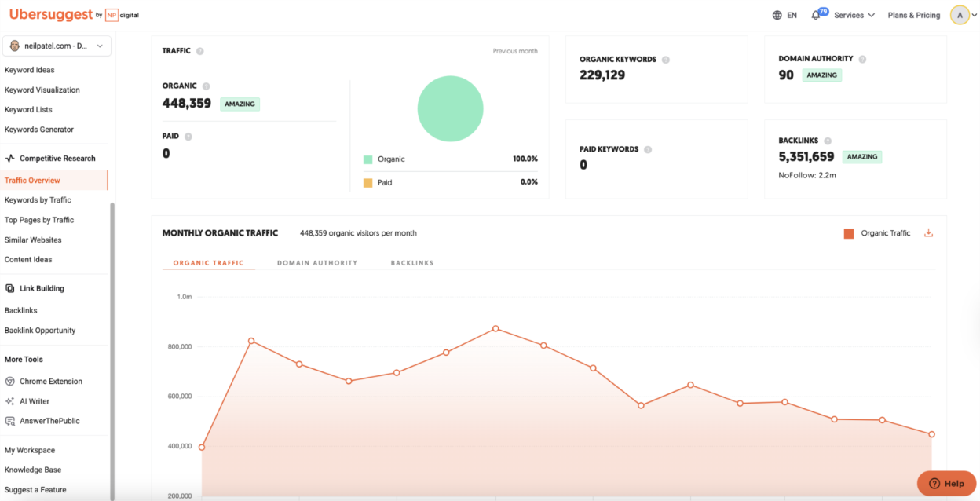Open Keywords by Traffic page
Screen dimensions: 980x501
(38, 200)
